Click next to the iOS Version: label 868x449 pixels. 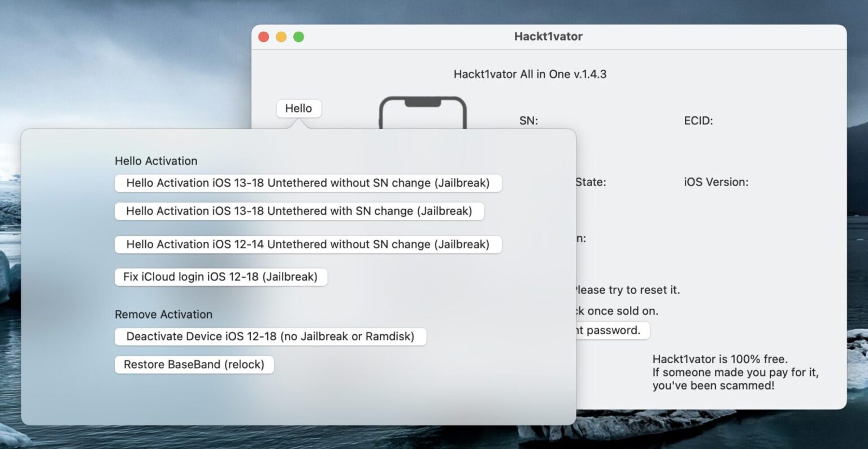[x=715, y=182]
